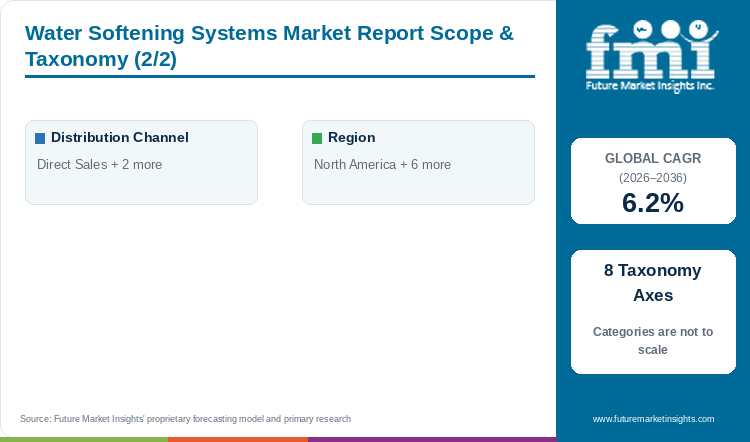This screenshot has height=442, width=750.
Task: Click the 6.2% CAGR value
Action: tap(653, 203)
